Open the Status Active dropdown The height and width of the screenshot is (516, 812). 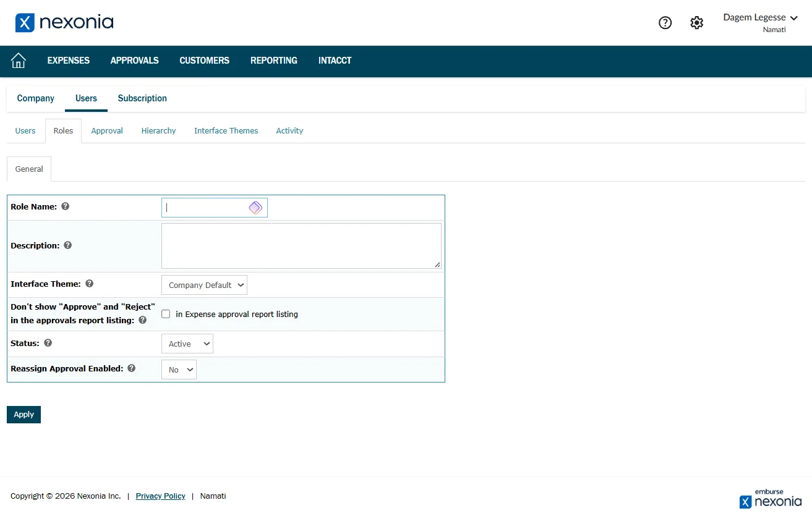coord(187,344)
